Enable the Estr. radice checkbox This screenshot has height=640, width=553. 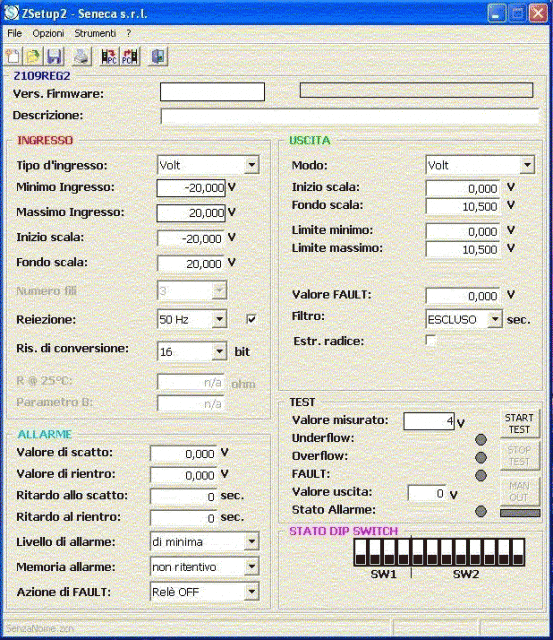pyautogui.click(x=430, y=340)
